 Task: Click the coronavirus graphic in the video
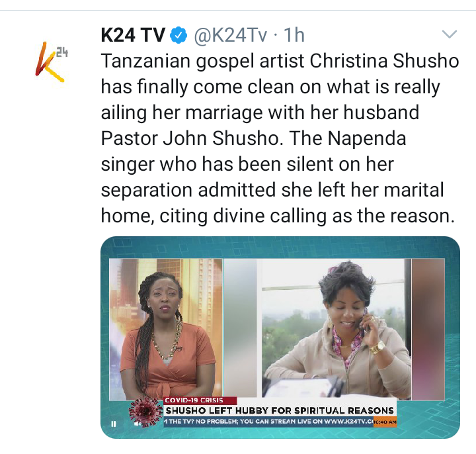tap(146, 412)
